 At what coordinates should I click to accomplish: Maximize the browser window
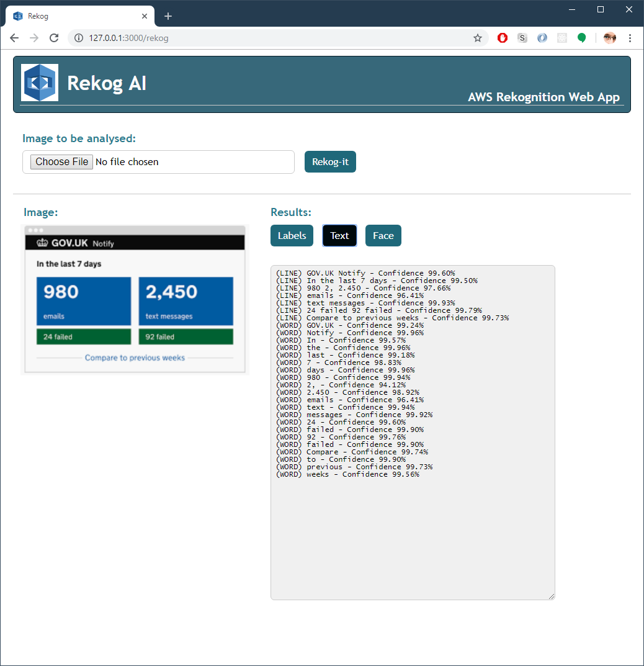[x=601, y=9]
